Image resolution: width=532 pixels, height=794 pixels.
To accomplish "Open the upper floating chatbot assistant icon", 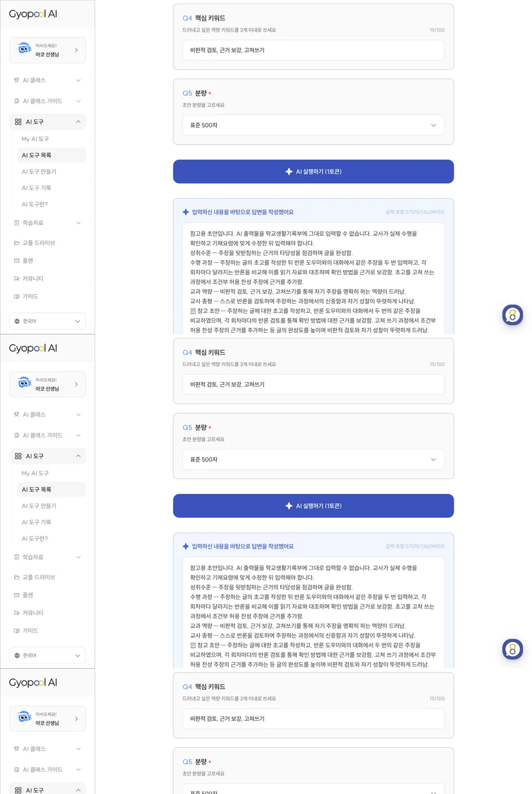I will [513, 315].
